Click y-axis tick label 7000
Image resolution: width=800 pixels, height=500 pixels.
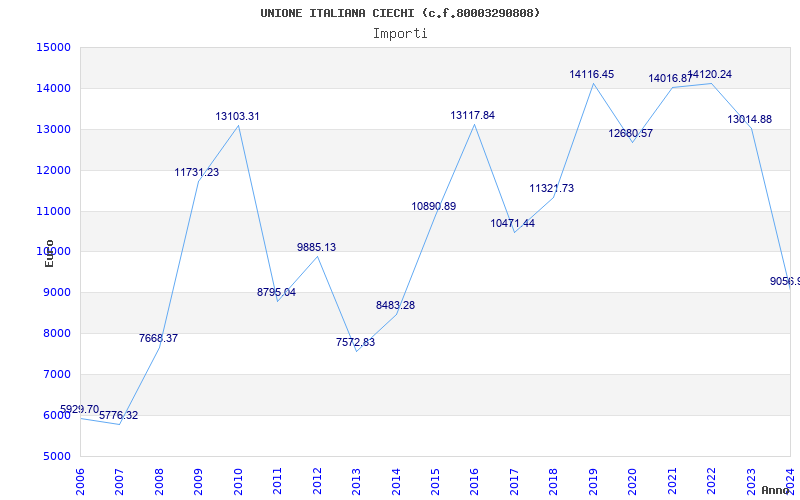tap(56, 374)
